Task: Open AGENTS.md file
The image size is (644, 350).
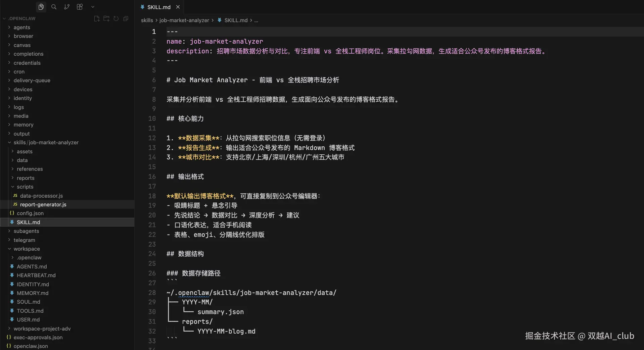Action: coord(32,267)
